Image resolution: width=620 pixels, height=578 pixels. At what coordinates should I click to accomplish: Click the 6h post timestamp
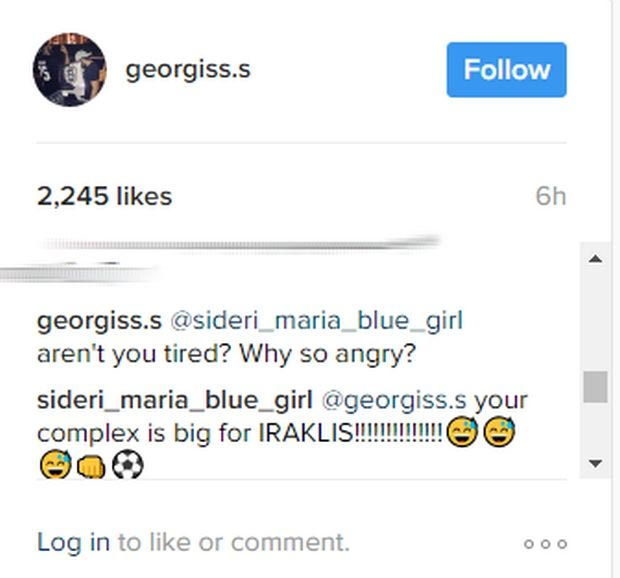(550, 196)
